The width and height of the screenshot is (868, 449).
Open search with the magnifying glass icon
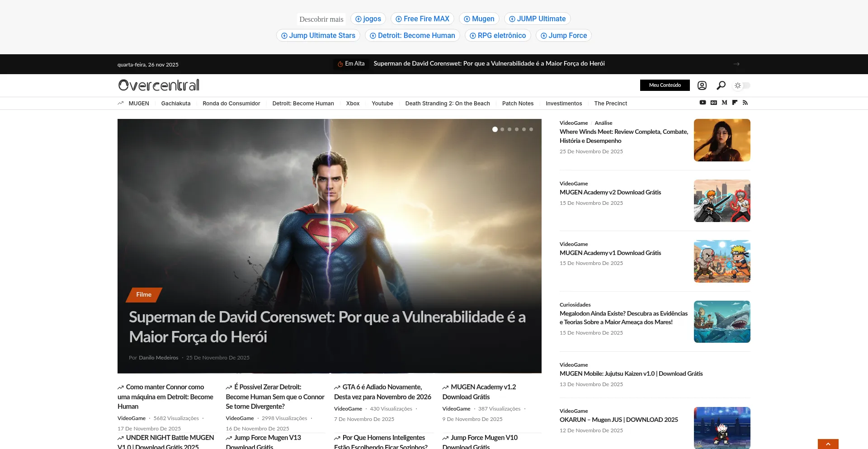pyautogui.click(x=721, y=85)
